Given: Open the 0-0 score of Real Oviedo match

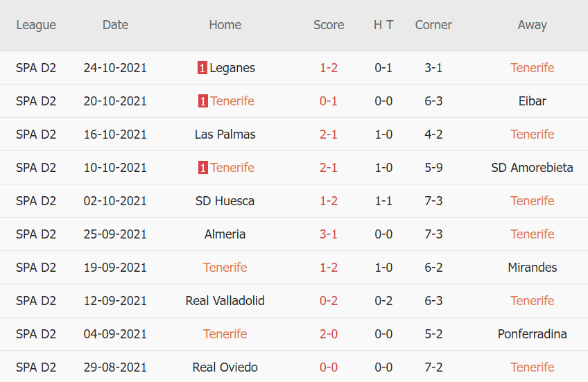Looking at the screenshot, I should (x=329, y=367).
